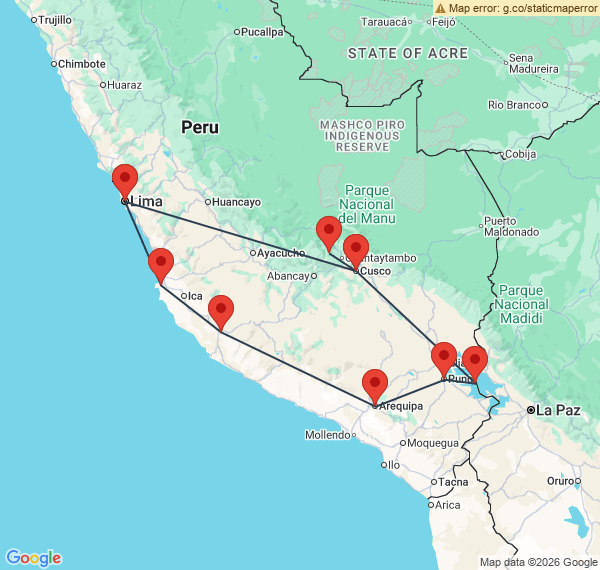Select the Parque Nacional del Manu label
The height and width of the screenshot is (570, 600).
pos(369,204)
